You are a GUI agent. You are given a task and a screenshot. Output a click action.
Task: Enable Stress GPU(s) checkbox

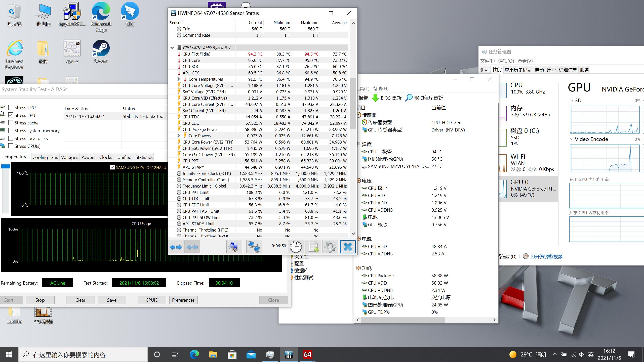11,146
